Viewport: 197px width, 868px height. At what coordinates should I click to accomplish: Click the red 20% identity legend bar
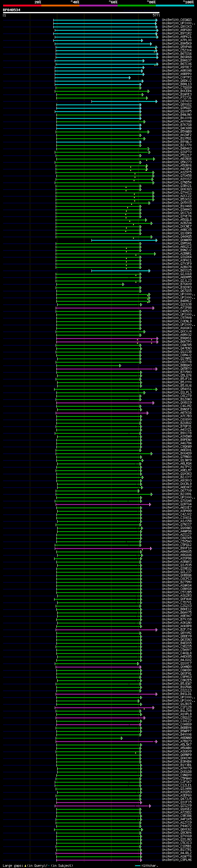point(22,6)
